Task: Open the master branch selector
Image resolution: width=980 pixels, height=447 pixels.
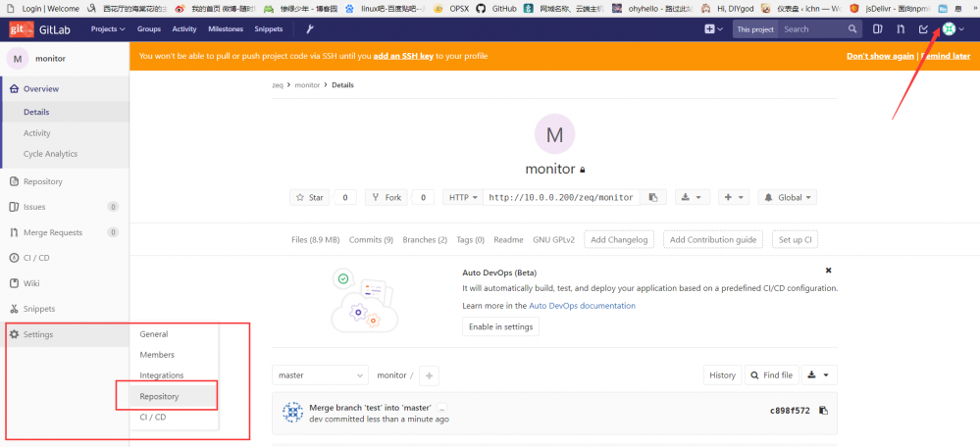Action: coord(320,375)
